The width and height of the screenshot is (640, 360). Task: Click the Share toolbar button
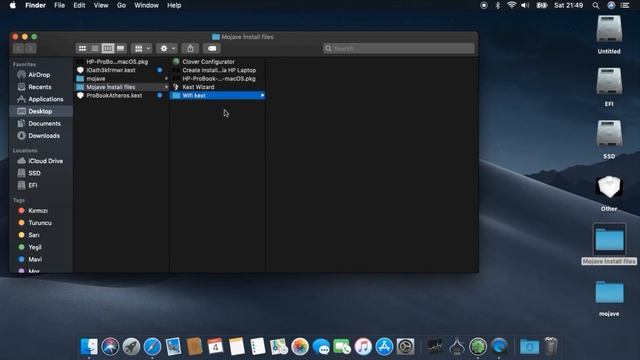tap(190, 48)
